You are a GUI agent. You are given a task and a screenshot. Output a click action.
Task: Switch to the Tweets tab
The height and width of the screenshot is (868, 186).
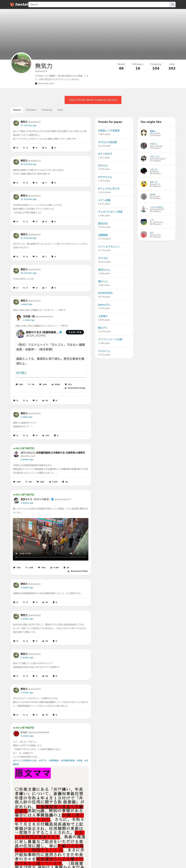tap(17, 110)
